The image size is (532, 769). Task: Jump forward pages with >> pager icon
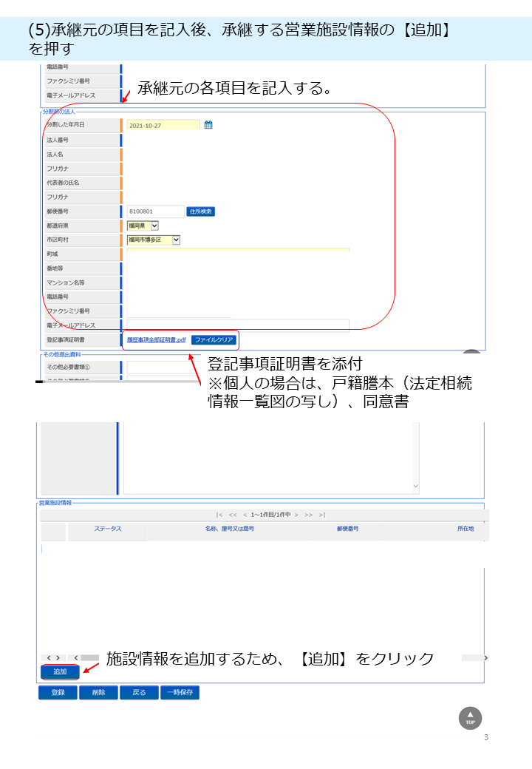tap(309, 514)
